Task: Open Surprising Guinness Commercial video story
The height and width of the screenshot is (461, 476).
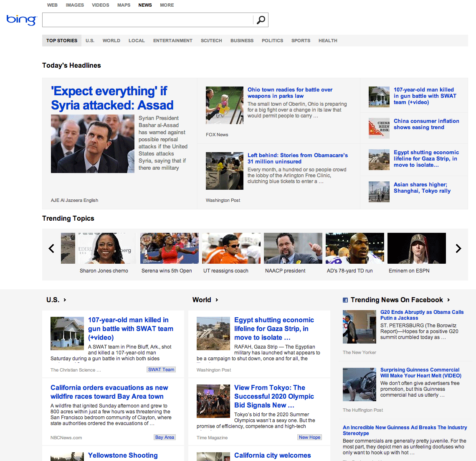Action: [x=421, y=372]
